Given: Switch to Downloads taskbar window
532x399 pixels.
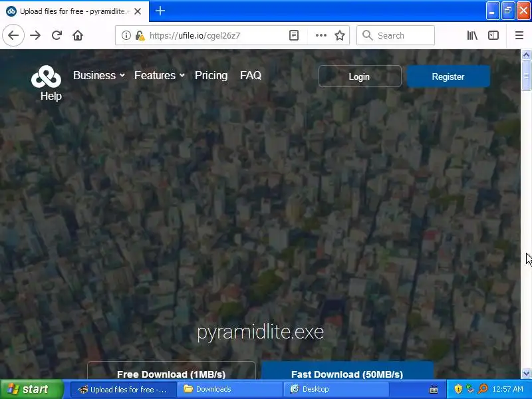Looking at the screenshot, I should (230, 389).
